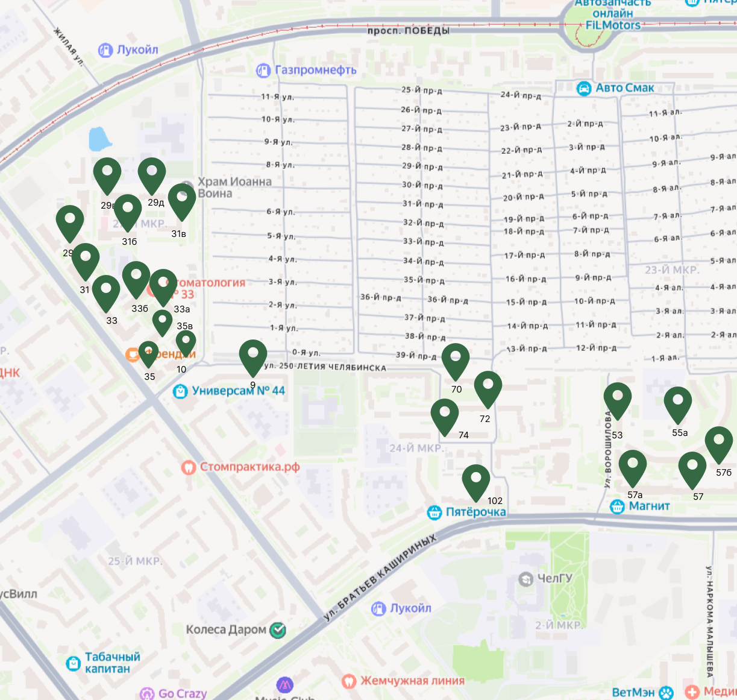
Task: Select the Жемчужная линия dental label
Action: (x=412, y=681)
